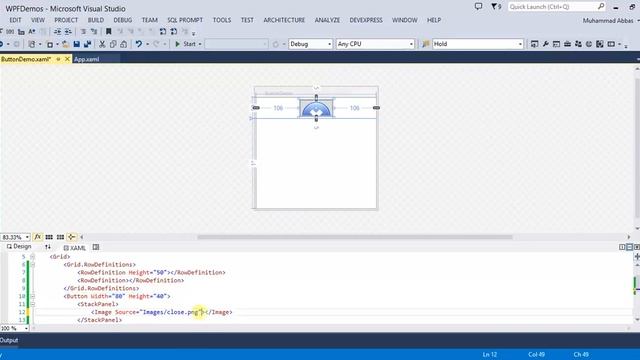Toggle the show snap grid button
The height and width of the screenshot is (360, 640).
pyautogui.click(x=49, y=237)
